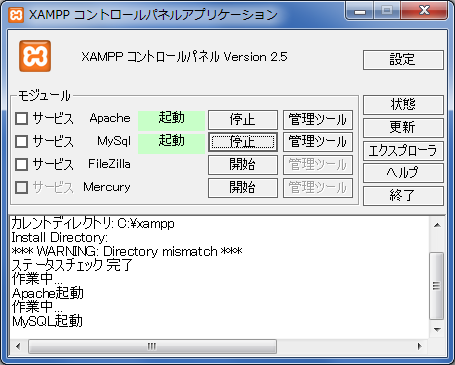Start Mercury with its 開始 button
This screenshot has width=455, height=365.
[x=243, y=188]
